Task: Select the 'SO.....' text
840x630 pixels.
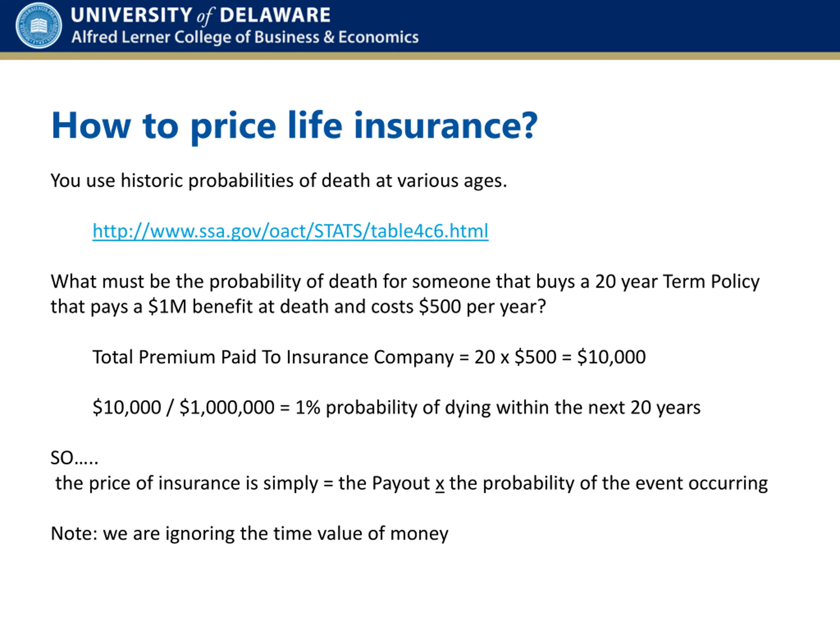Action: tap(74, 458)
